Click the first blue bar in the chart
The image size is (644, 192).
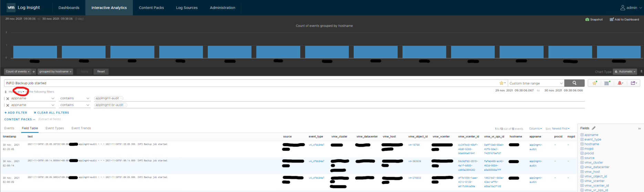(x=35, y=52)
